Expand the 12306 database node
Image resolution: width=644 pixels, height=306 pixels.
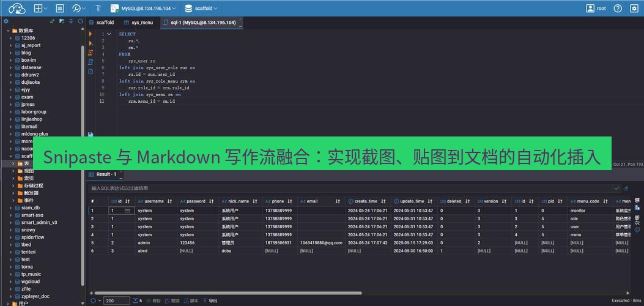(x=11, y=38)
